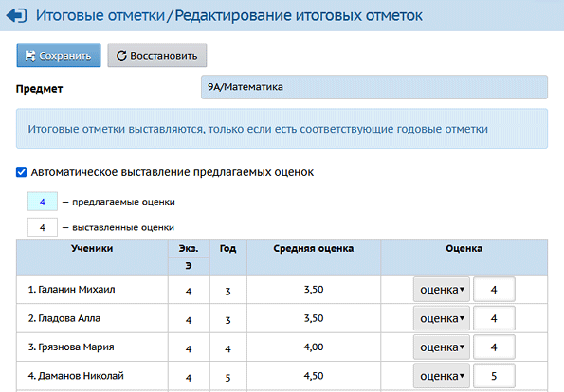
Task: Click average 4,00 for Грязнова Мария
Action: (x=314, y=347)
